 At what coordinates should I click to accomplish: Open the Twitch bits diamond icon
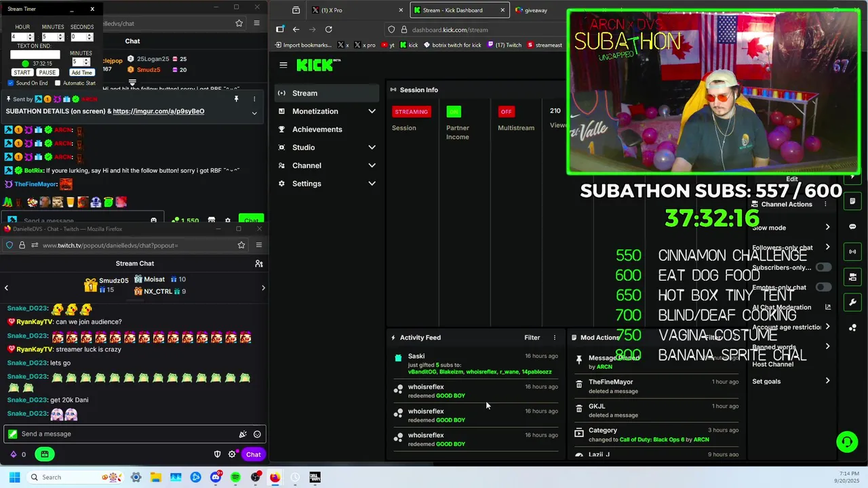(x=13, y=454)
